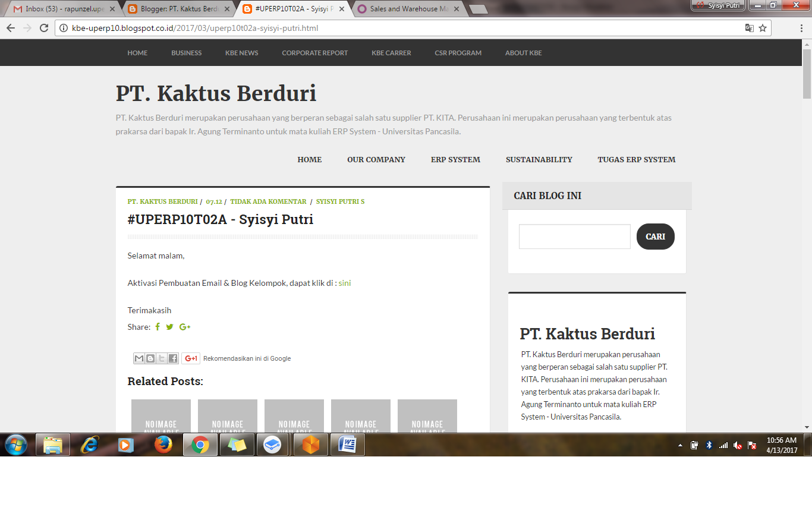Image resolution: width=812 pixels, height=523 pixels.
Task: Click the fifth related post thumbnail
Action: 427,416
